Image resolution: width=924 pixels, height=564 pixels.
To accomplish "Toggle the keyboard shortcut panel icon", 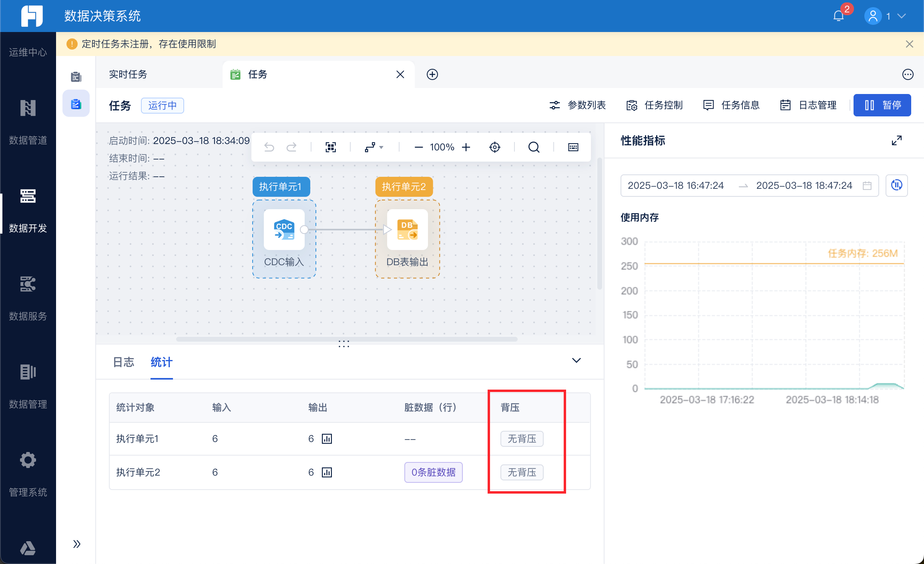I will [x=573, y=147].
